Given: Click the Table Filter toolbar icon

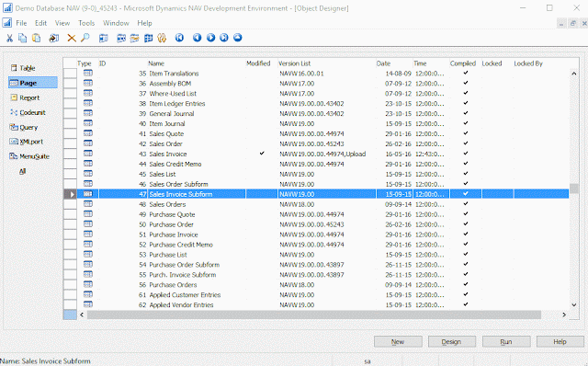Looking at the screenshot, I should (135, 38).
